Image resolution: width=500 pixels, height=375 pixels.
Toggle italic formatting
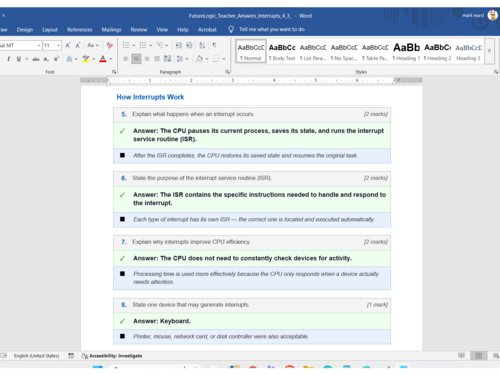pos(9,59)
